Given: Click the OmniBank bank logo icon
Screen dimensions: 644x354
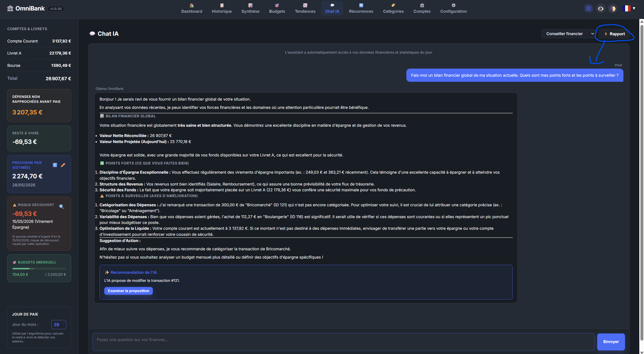Looking at the screenshot, I should (10, 8).
